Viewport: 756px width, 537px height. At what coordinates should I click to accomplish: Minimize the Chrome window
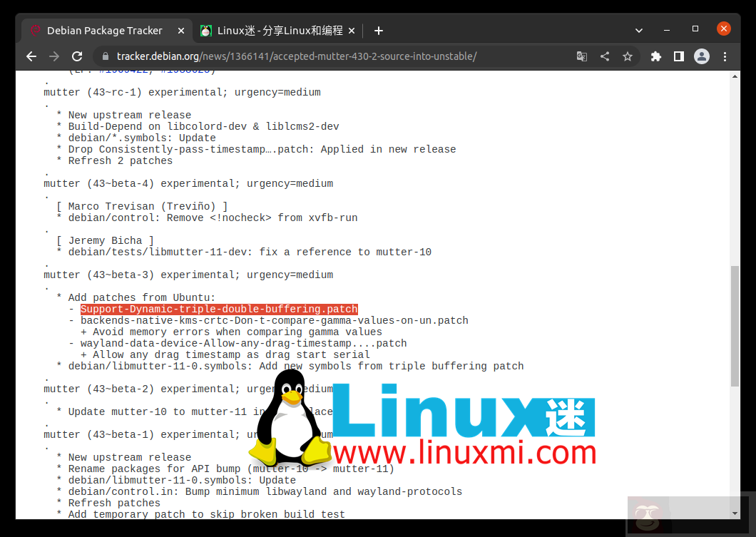pos(667,29)
